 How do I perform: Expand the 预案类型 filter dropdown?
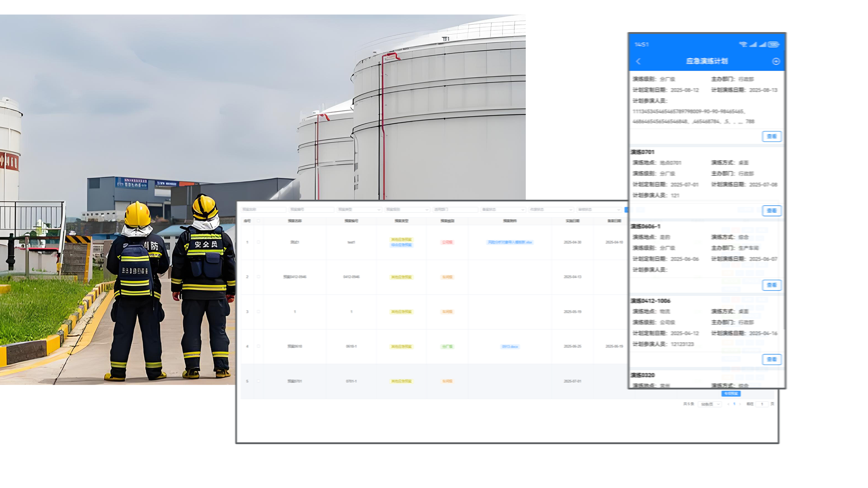pos(359,210)
